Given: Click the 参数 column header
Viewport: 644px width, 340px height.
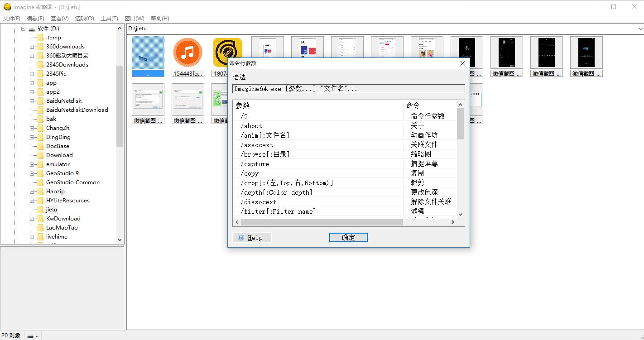Looking at the screenshot, I should (318, 105).
